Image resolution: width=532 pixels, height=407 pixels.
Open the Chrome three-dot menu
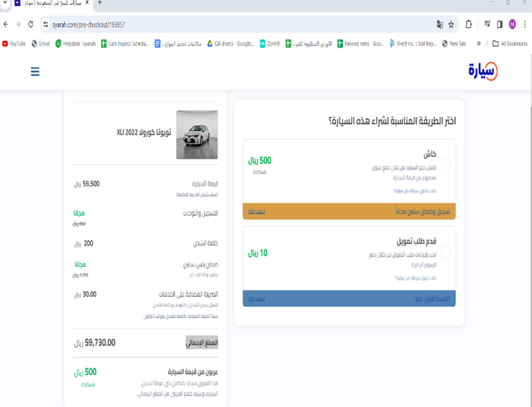point(525,24)
